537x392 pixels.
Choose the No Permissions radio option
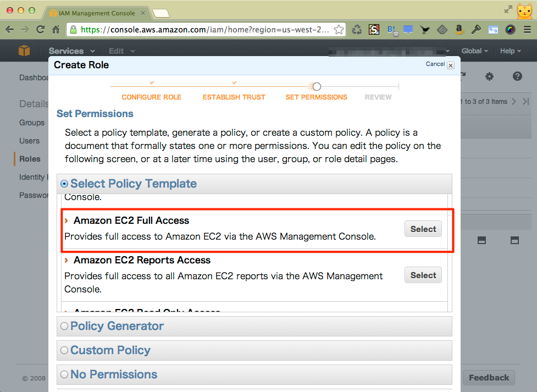click(x=64, y=374)
